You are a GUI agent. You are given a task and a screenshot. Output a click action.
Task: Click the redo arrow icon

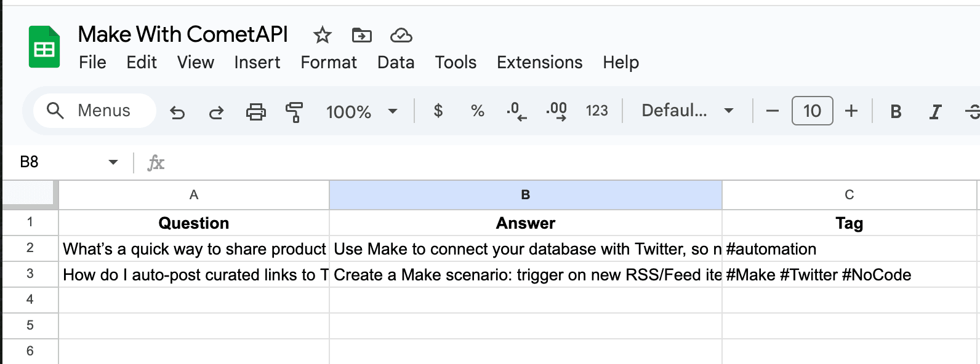point(216,111)
